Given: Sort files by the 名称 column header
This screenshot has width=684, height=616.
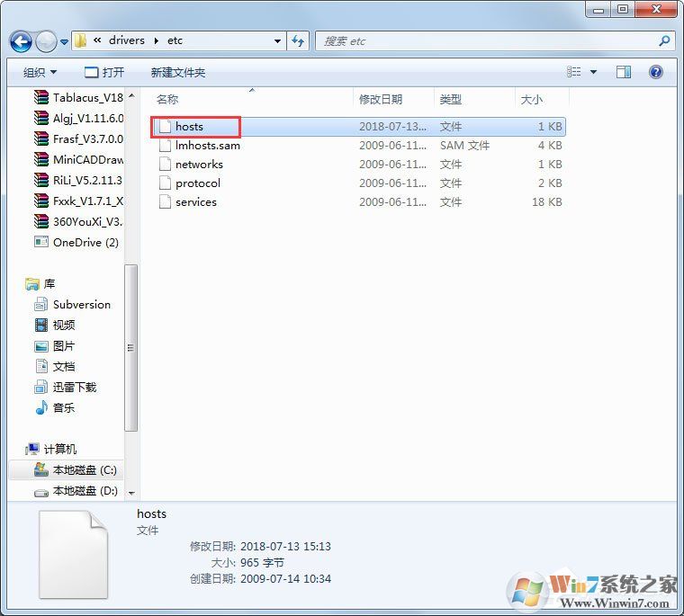Looking at the screenshot, I should click(x=167, y=100).
